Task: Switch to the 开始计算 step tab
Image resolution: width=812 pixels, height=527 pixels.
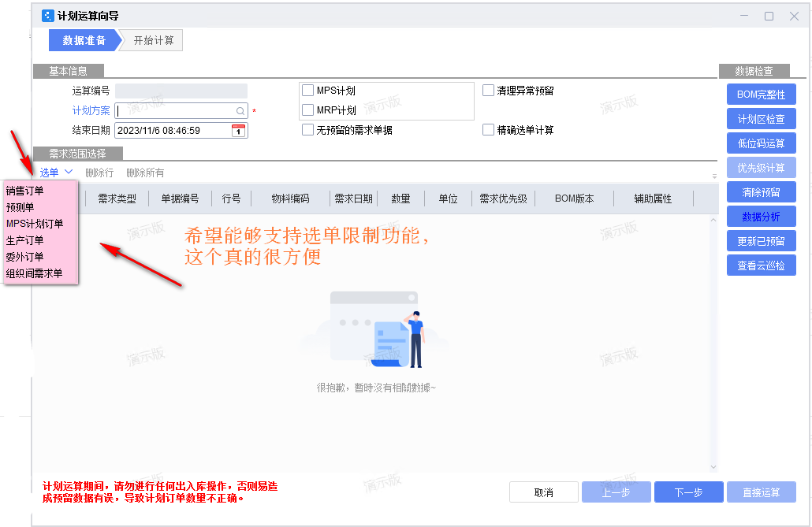Action: coord(153,40)
